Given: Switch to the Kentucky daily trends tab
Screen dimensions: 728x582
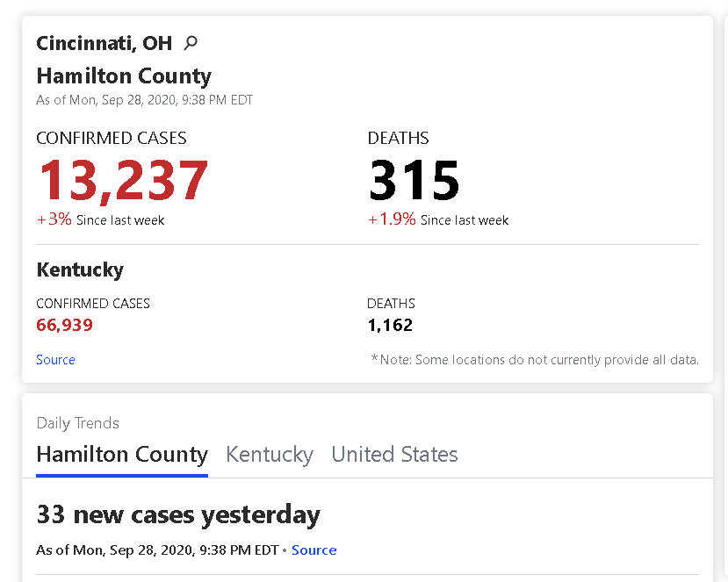Looking at the screenshot, I should (x=270, y=454).
